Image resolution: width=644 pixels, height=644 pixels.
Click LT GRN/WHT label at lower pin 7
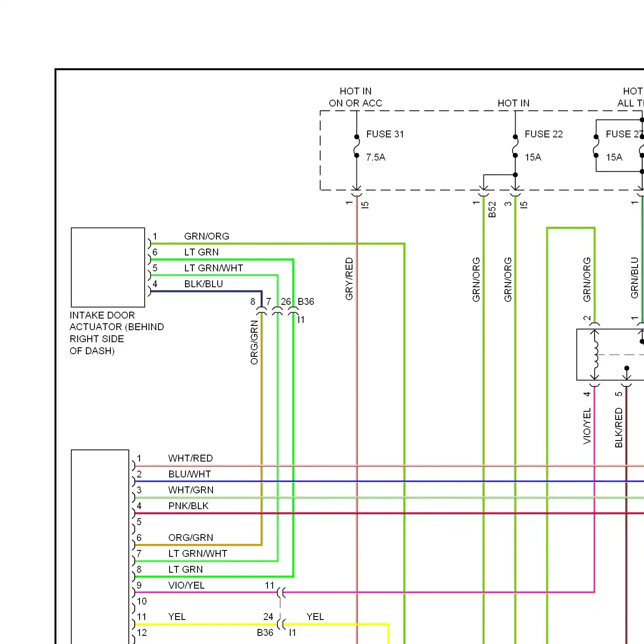click(x=197, y=553)
